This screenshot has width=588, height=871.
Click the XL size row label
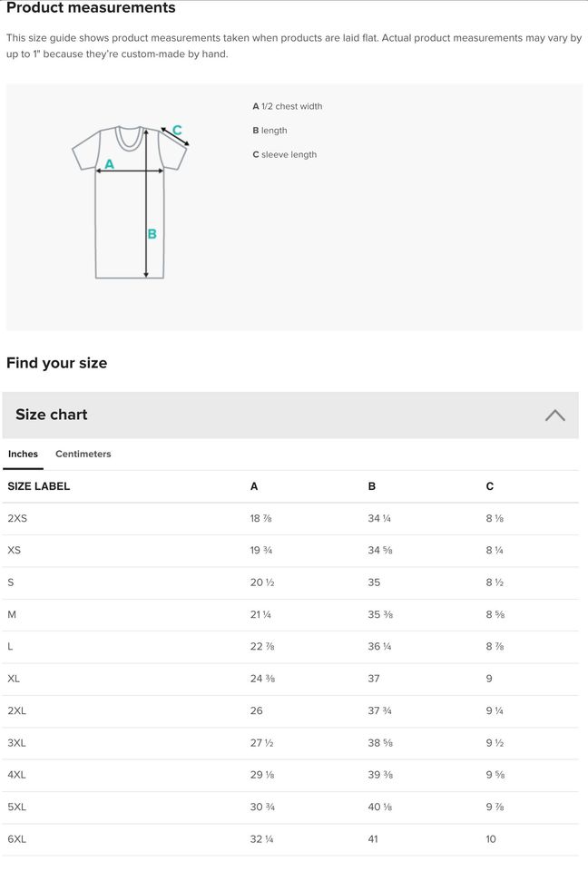[14, 679]
